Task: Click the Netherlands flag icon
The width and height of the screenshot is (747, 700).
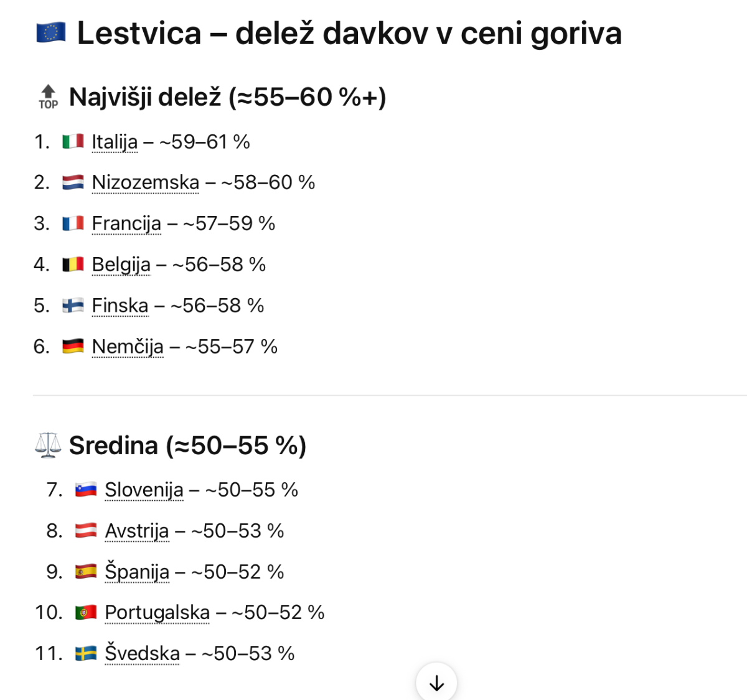Action: 73,182
